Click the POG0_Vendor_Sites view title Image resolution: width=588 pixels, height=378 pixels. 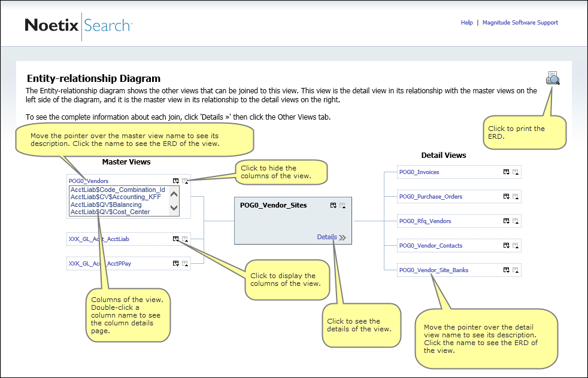click(x=274, y=205)
